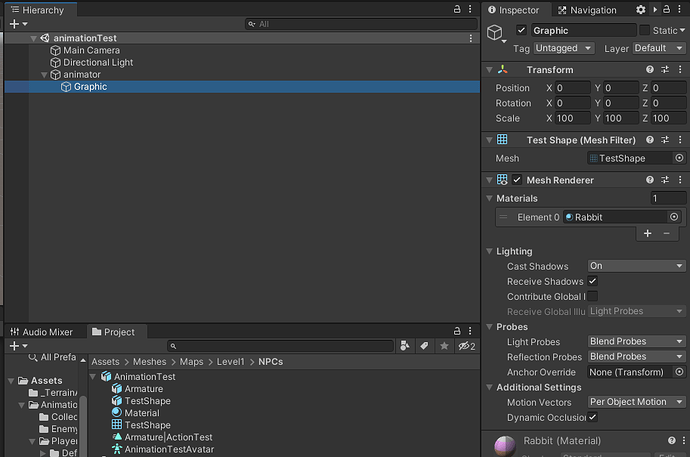
Task: Open Project panel three-dot menu
Action: 470,331
